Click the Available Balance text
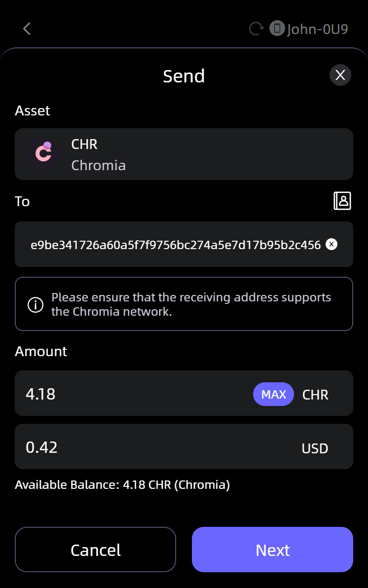The width and height of the screenshot is (368, 588). pyautogui.click(x=122, y=484)
